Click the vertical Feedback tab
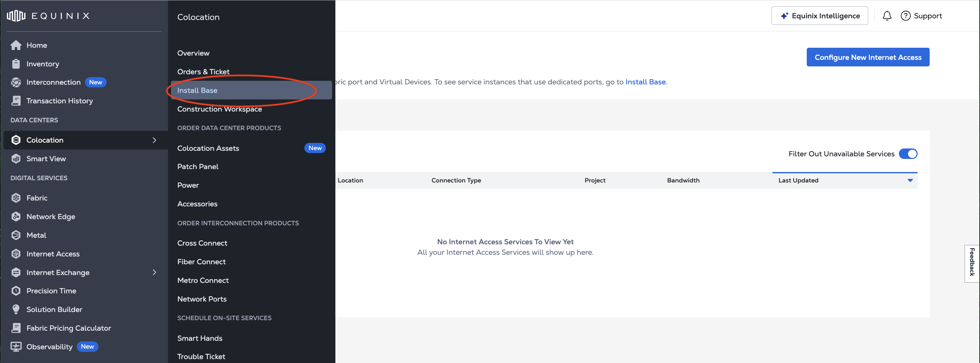 [972, 262]
